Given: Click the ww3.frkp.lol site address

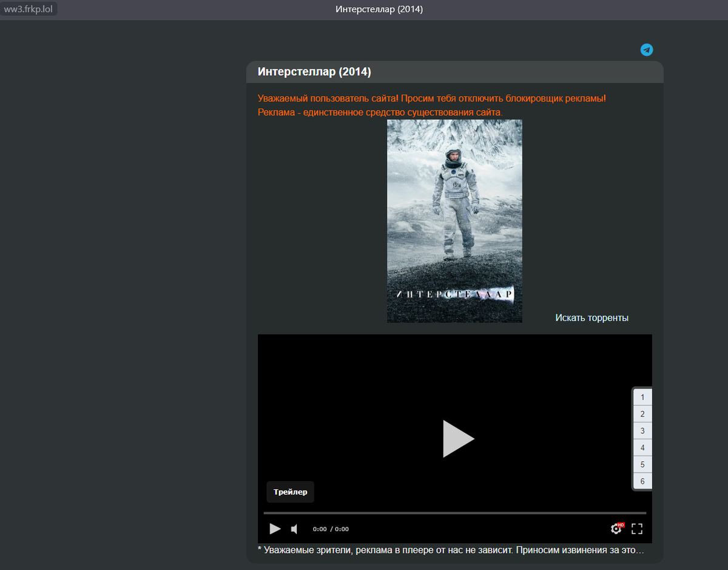Looking at the screenshot, I should point(29,9).
